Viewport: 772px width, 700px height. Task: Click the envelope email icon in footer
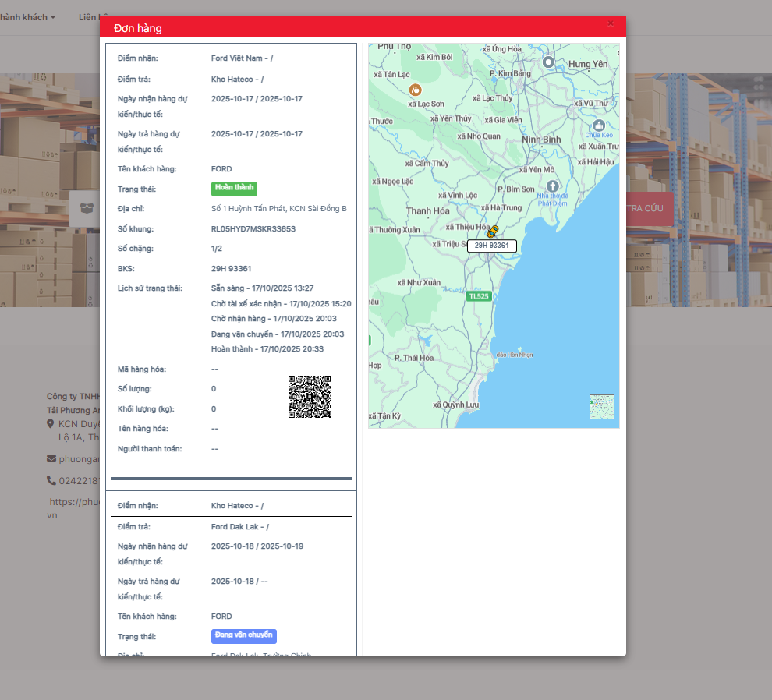coord(51,459)
